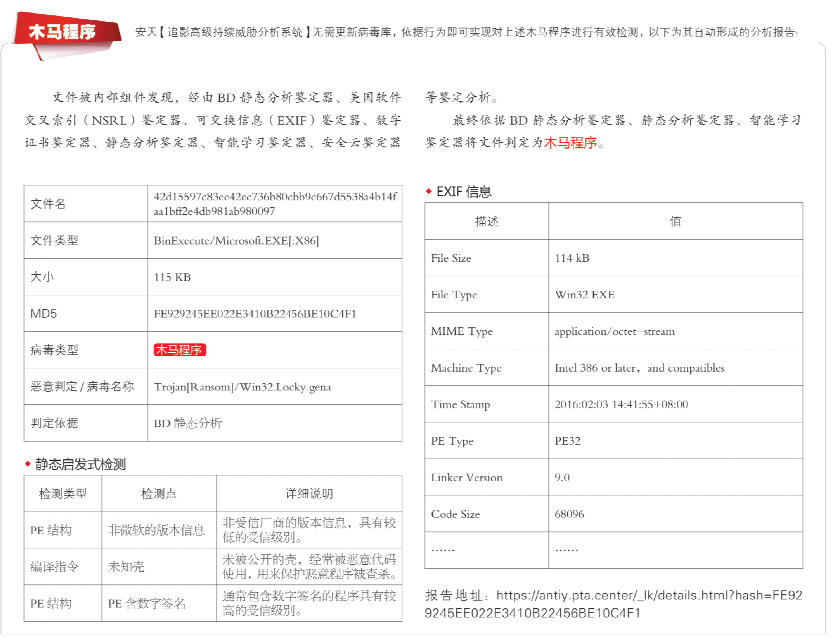Select the 2016:02:03 14:41:55+08:00 timestamp value
836x639 pixels.
622,405
